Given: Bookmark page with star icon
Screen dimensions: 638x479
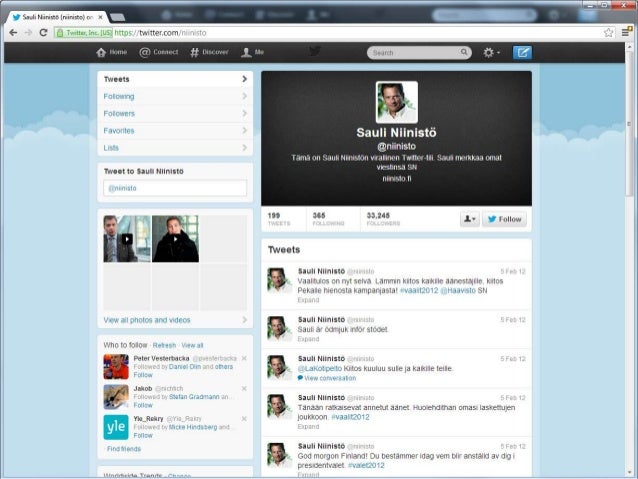Looking at the screenshot, I should point(608,33).
